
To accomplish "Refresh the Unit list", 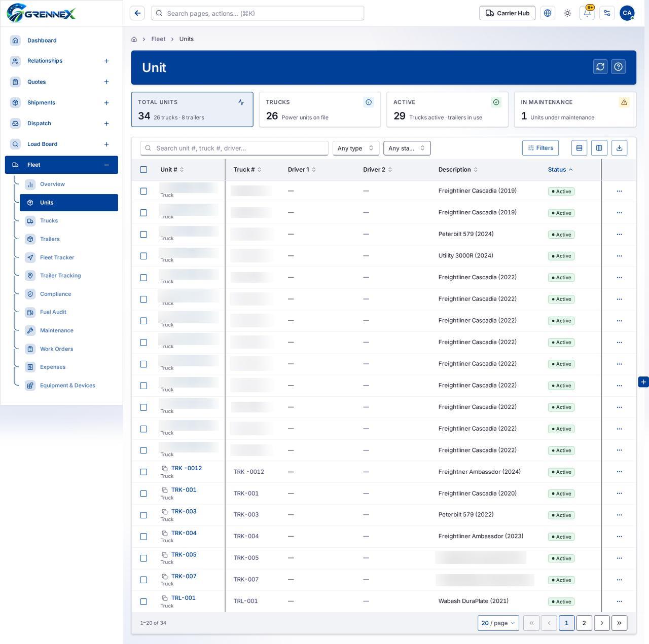I will coord(600,67).
